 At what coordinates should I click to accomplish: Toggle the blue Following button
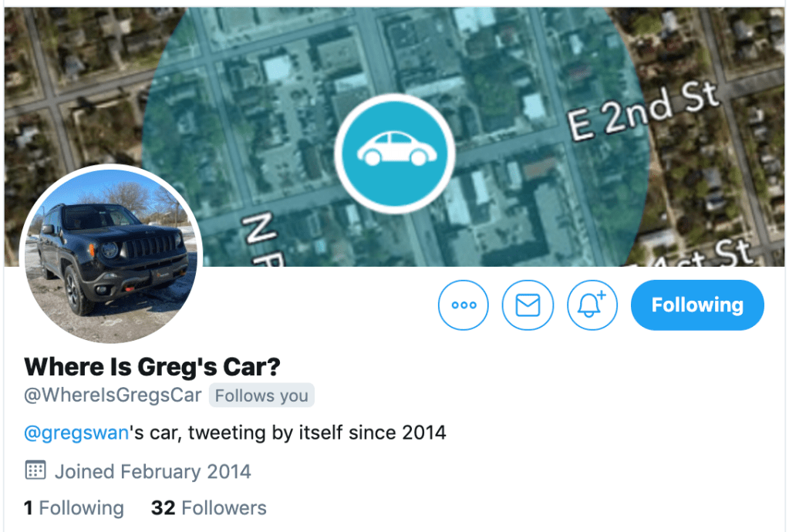click(697, 305)
